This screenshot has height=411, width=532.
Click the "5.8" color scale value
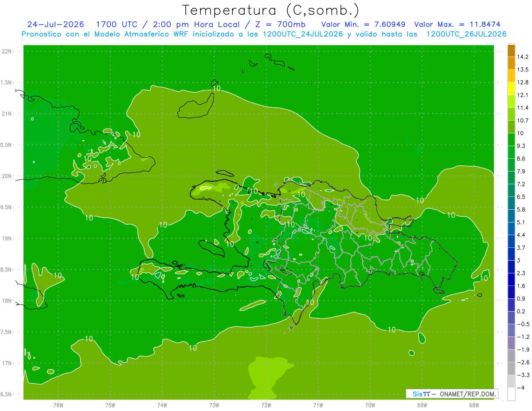pos(521,209)
